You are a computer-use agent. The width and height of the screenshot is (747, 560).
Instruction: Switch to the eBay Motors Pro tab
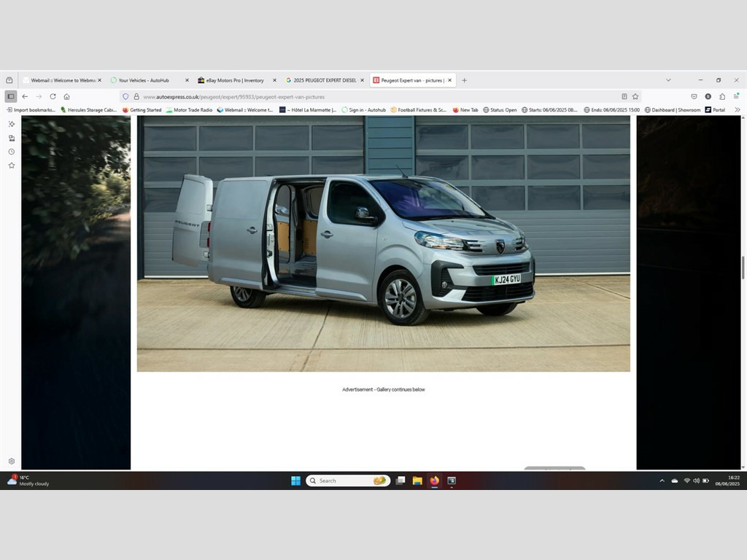click(233, 80)
